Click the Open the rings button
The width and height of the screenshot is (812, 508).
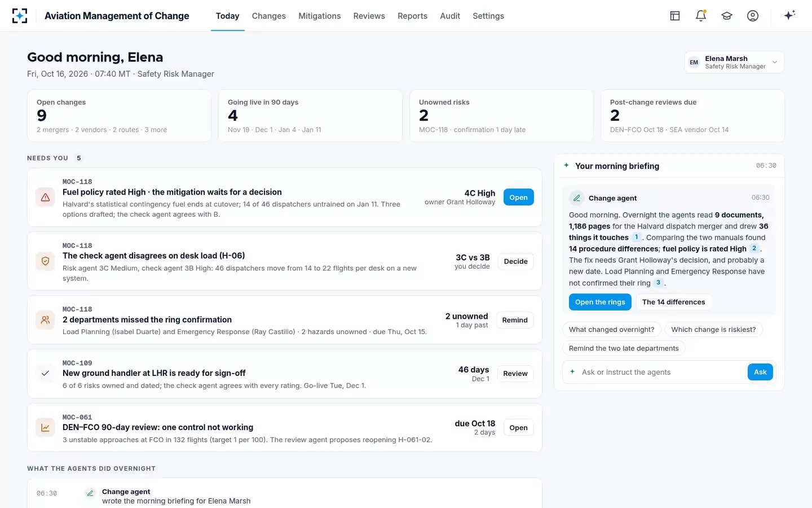coord(600,302)
